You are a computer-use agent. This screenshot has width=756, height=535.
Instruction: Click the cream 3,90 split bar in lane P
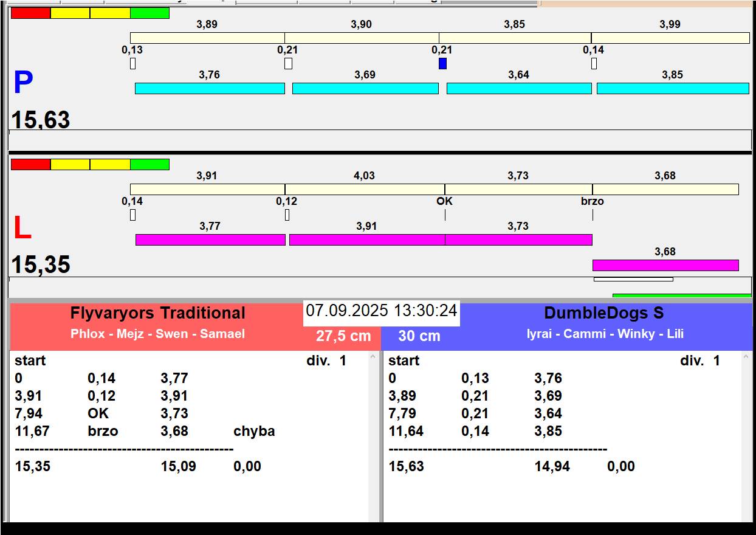click(362, 38)
